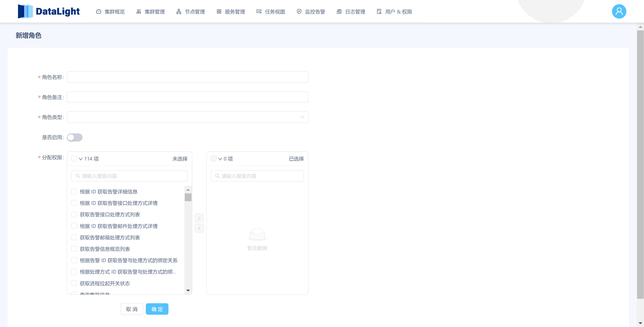The width and height of the screenshot is (644, 327).
Task: Check 根据处理方式 ID 获取告警与处理方式 item
Action: click(x=74, y=272)
